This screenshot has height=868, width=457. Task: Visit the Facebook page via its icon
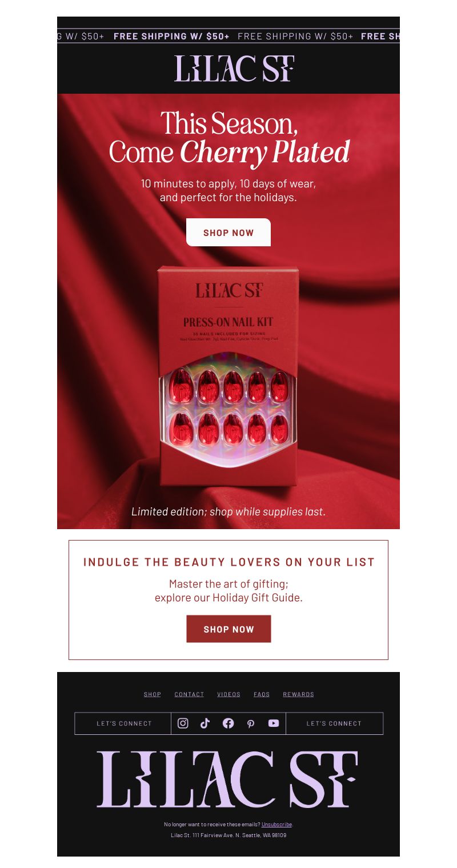click(228, 723)
